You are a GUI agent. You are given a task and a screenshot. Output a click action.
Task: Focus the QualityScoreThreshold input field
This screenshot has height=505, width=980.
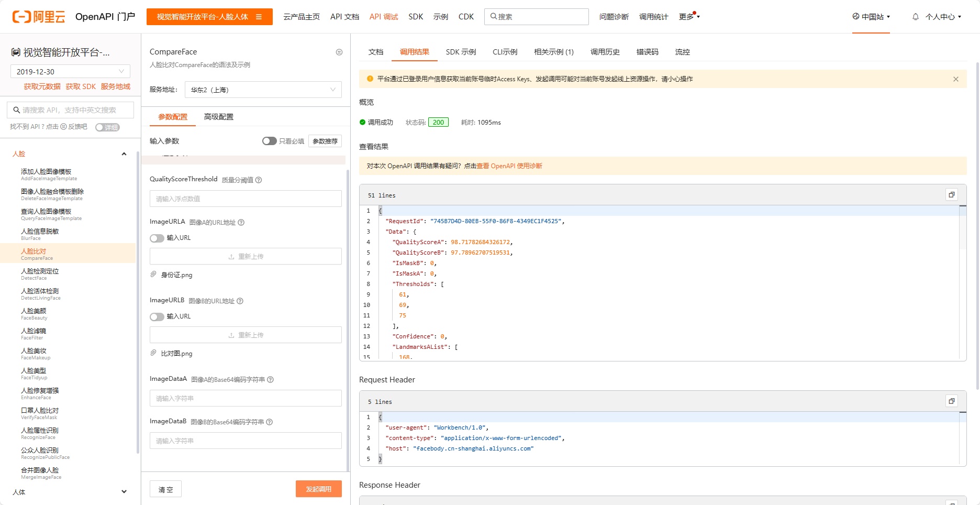coord(246,199)
